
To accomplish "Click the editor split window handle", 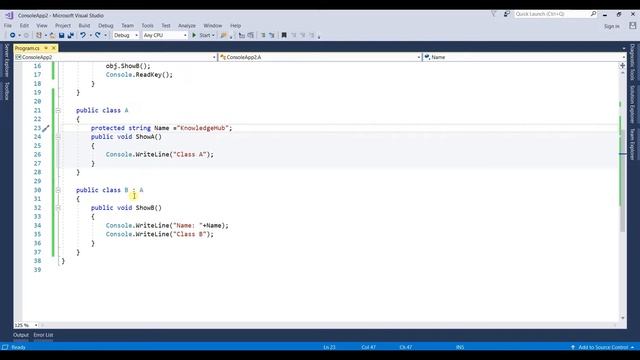I will coord(622,65).
